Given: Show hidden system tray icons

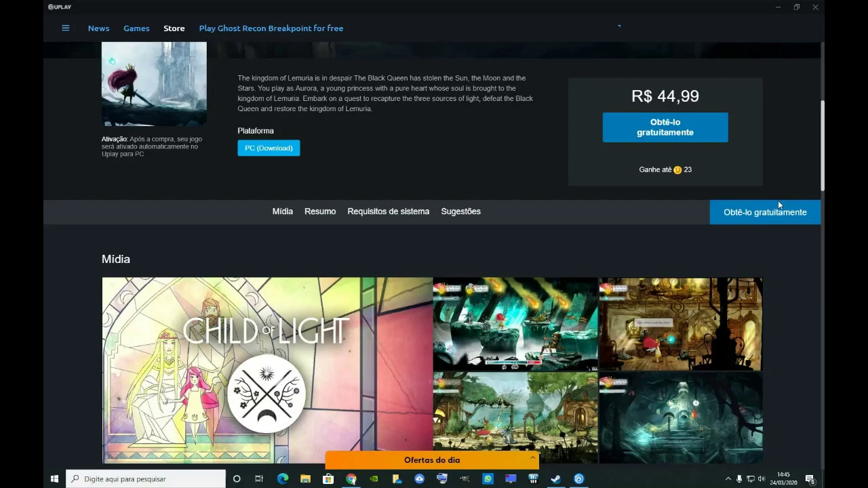Looking at the screenshot, I should pyautogui.click(x=728, y=479).
